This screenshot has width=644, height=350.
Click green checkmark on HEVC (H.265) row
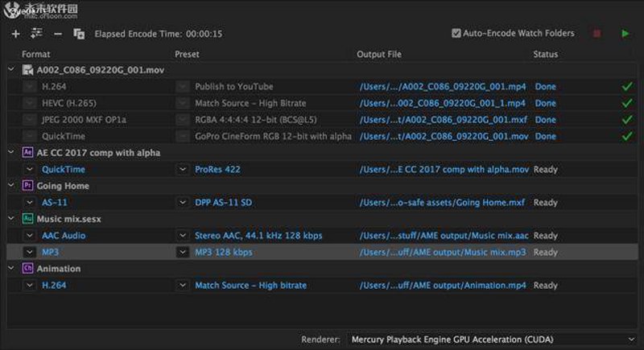(x=627, y=102)
